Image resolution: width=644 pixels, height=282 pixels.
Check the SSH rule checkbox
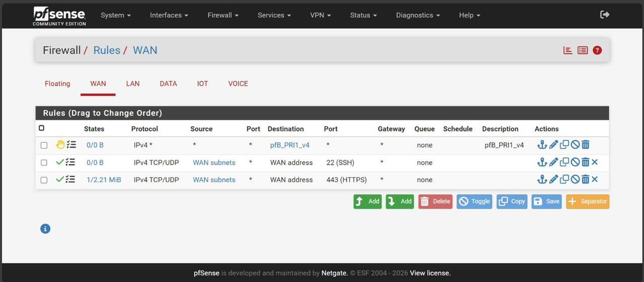[x=44, y=163]
